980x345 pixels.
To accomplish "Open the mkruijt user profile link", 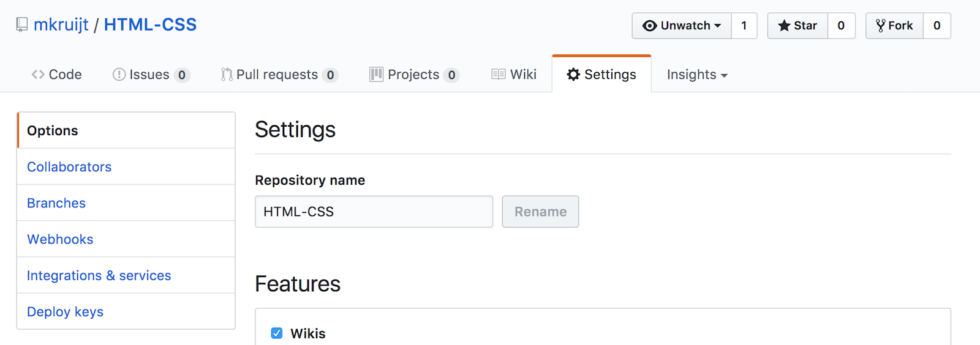I will [x=61, y=24].
